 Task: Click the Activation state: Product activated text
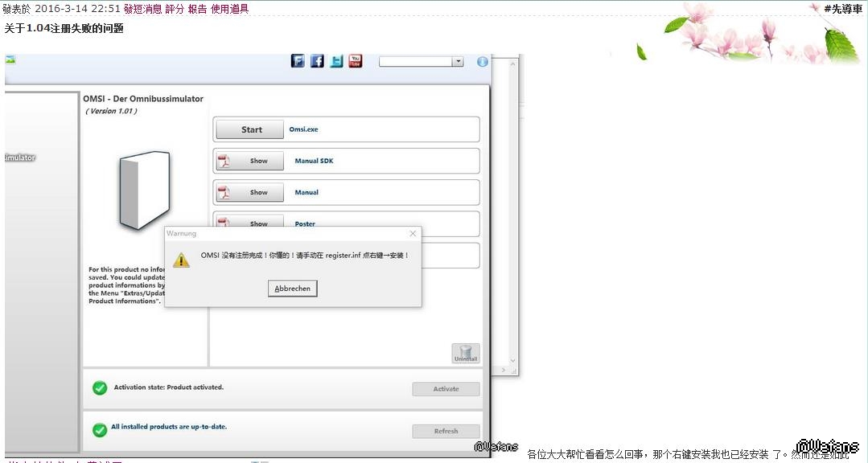(x=169, y=387)
